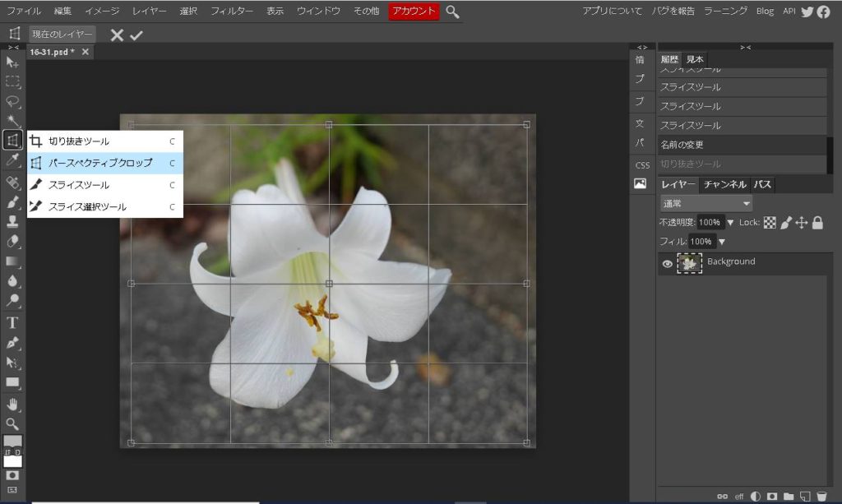842x504 pixels.
Task: Click the red アカウント button
Action: [414, 12]
